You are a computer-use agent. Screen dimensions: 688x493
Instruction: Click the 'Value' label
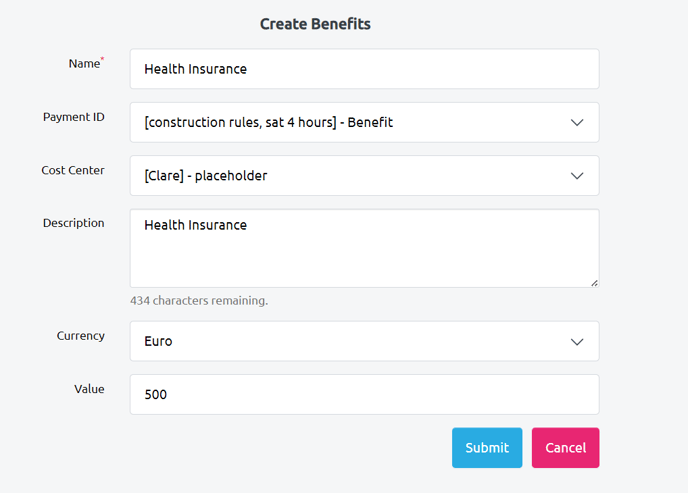(x=89, y=389)
